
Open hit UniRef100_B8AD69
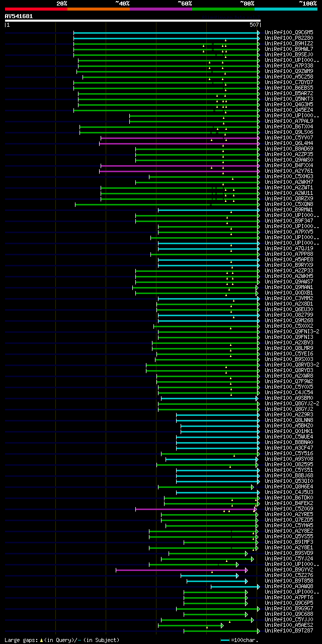(x=289, y=149)
